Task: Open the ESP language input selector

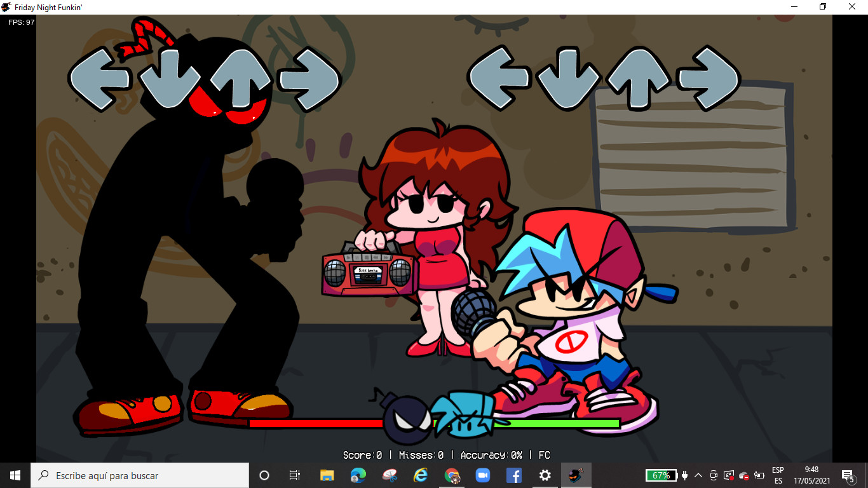Action: click(x=778, y=475)
